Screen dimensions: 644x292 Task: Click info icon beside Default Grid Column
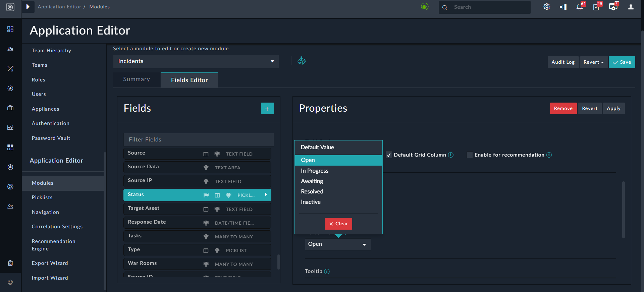point(451,155)
